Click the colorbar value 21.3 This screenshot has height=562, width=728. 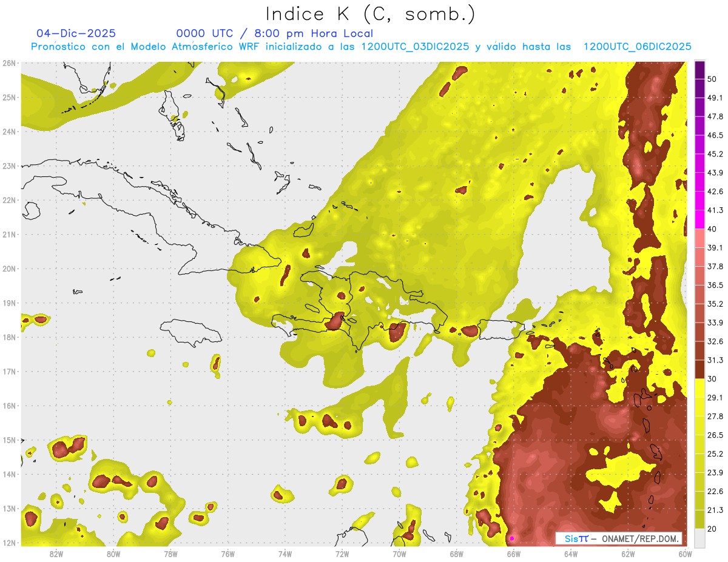tap(715, 510)
